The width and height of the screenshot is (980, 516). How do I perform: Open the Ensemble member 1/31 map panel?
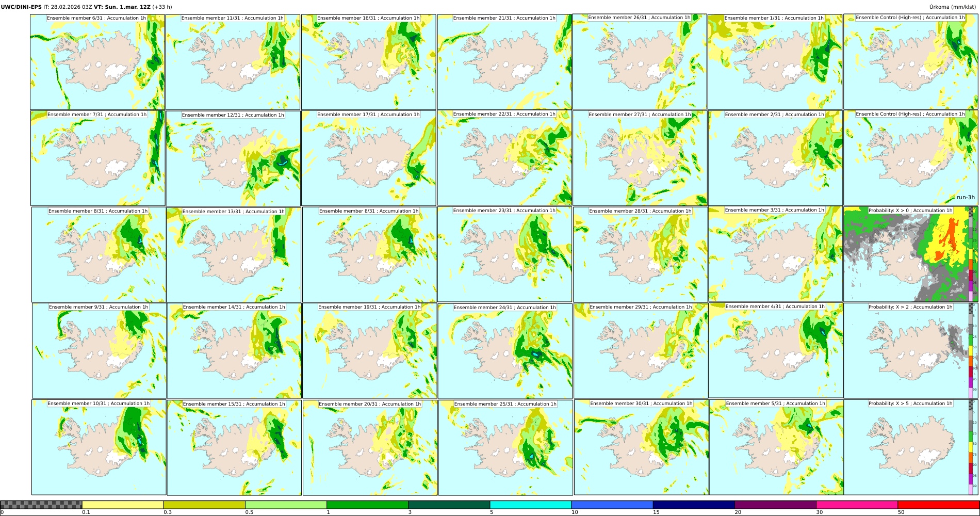(x=775, y=62)
